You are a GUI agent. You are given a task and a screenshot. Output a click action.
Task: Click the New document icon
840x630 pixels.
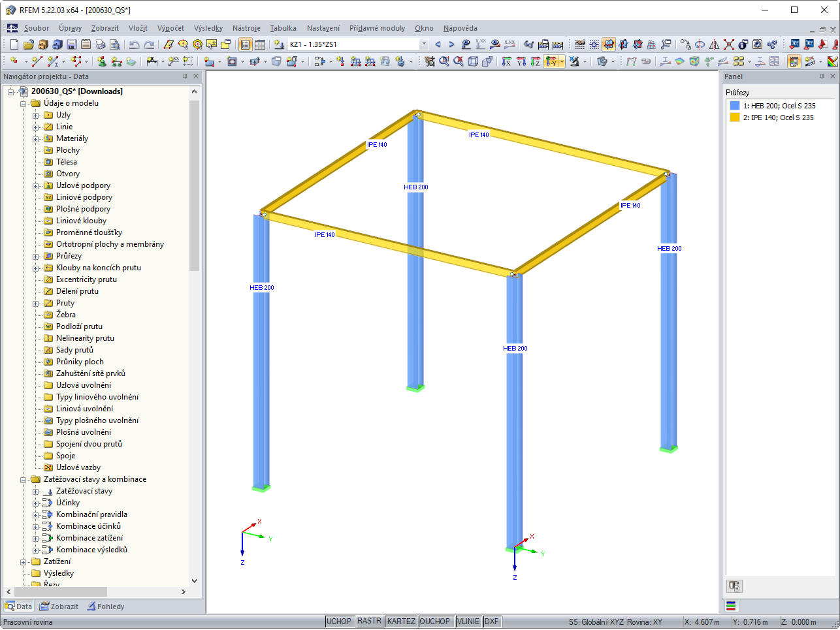(x=14, y=44)
